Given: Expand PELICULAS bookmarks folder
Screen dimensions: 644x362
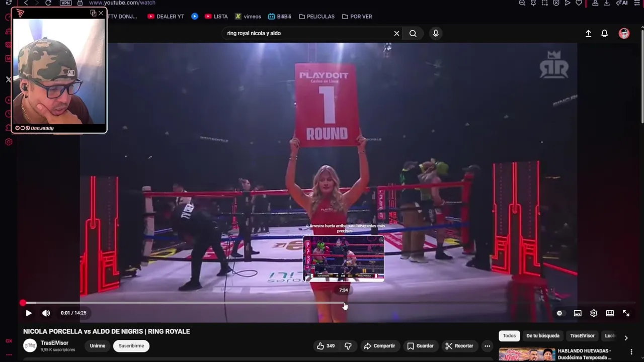Looking at the screenshot, I should [316, 17].
